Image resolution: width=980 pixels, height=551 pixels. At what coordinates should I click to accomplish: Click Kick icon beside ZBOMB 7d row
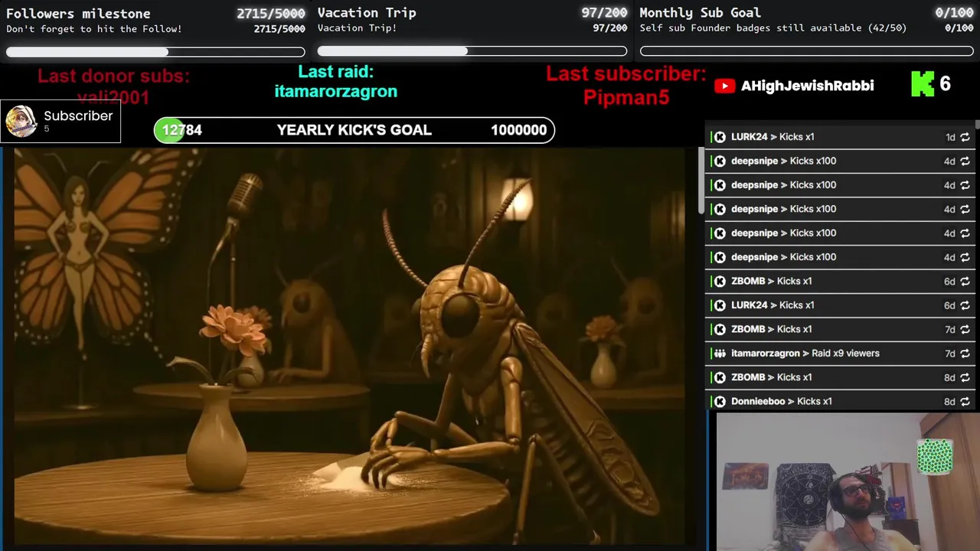[x=720, y=329]
